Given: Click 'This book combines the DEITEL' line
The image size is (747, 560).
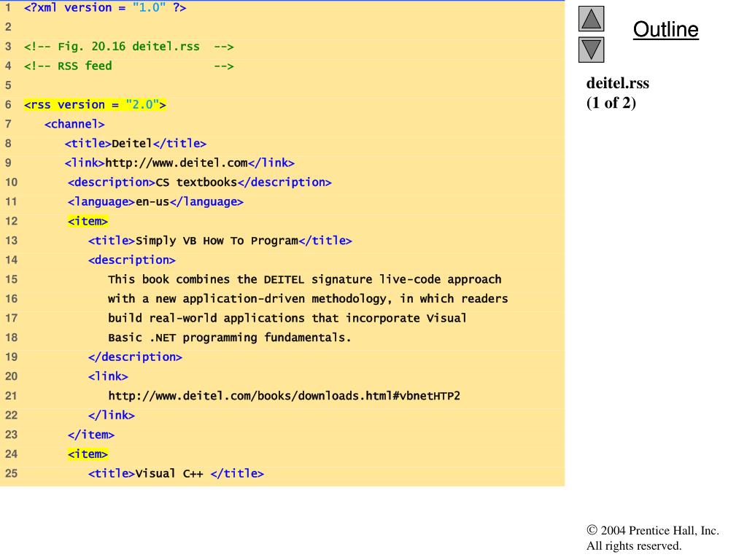Looking at the screenshot, I should coord(305,279).
